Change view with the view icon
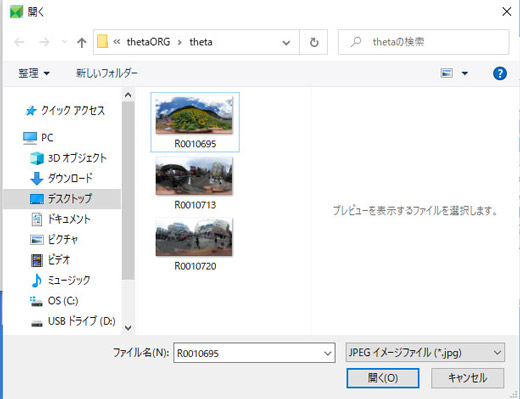The image size is (520, 399). point(446,73)
